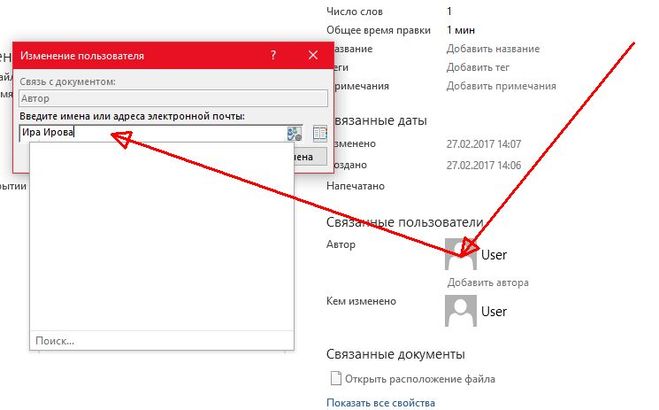Click the Check Names icon in dialog
Image resolution: width=659 pixels, height=410 pixels.
[294, 133]
